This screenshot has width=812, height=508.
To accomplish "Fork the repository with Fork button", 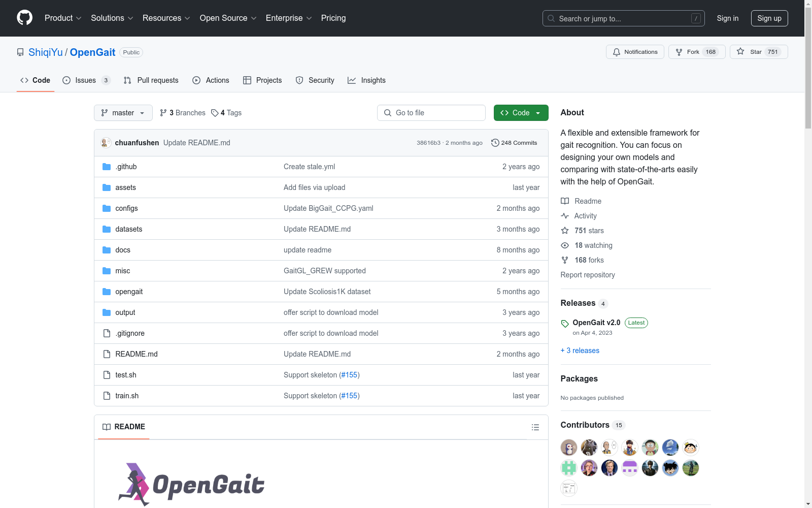I will click(x=697, y=52).
